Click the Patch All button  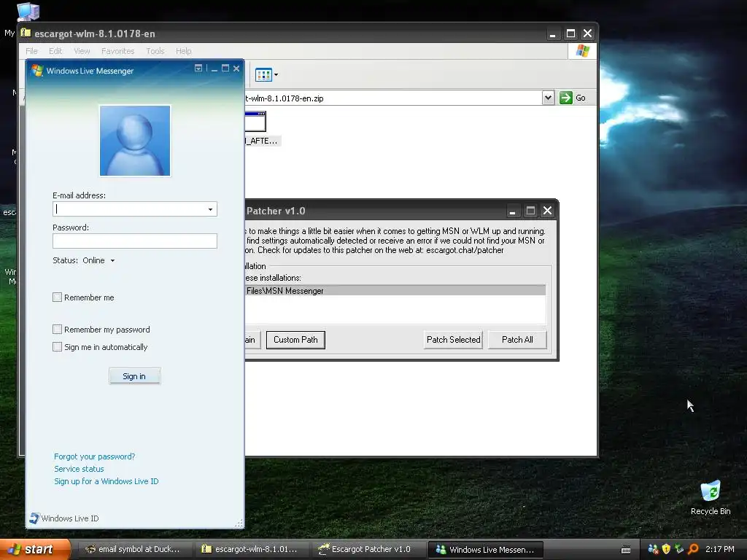coord(517,340)
